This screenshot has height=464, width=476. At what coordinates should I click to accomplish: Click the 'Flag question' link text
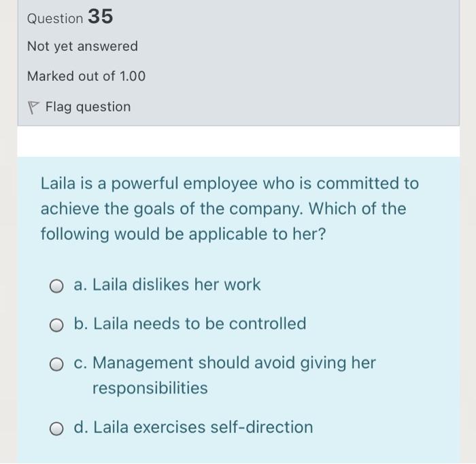pyautogui.click(x=88, y=107)
